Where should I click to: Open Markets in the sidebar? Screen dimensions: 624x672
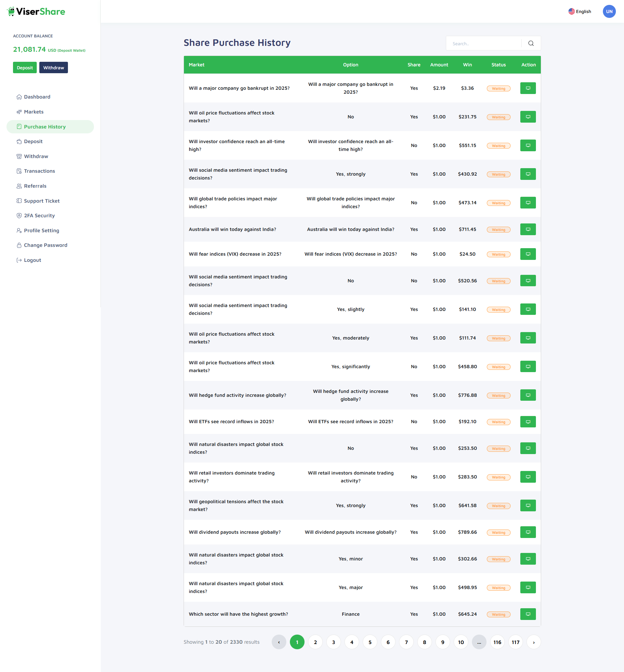click(x=34, y=112)
